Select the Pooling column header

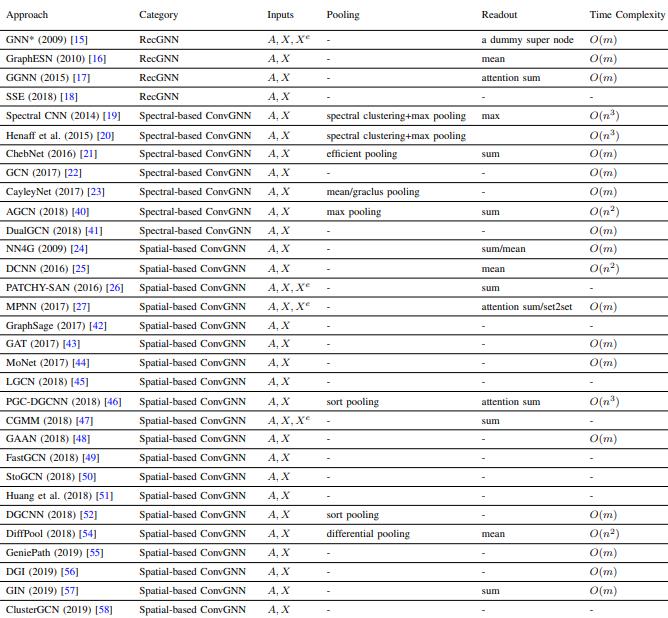343,15
